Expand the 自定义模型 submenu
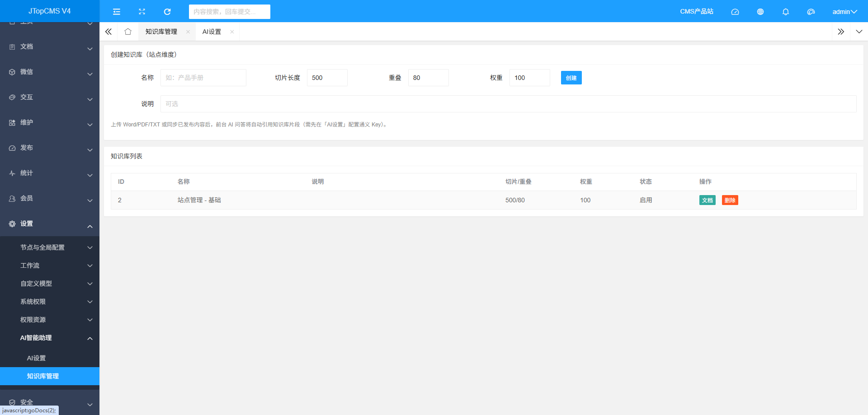This screenshot has width=868, height=415. coord(50,284)
